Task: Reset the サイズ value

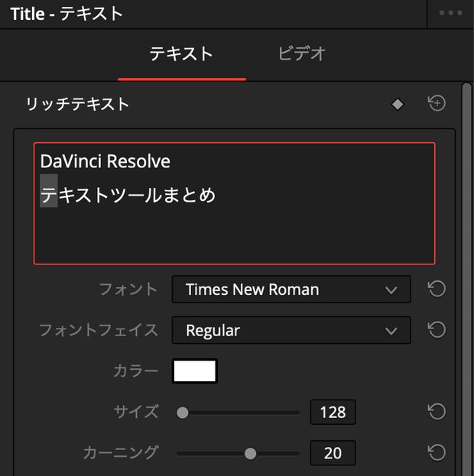Action: tap(437, 412)
